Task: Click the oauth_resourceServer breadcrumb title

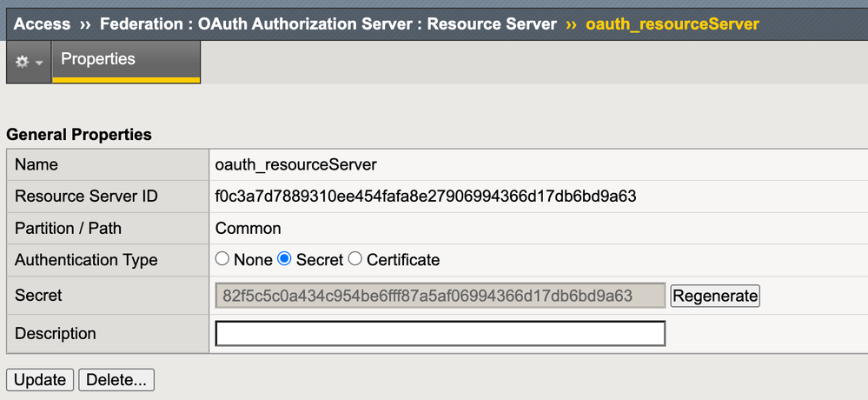Action: (x=673, y=23)
